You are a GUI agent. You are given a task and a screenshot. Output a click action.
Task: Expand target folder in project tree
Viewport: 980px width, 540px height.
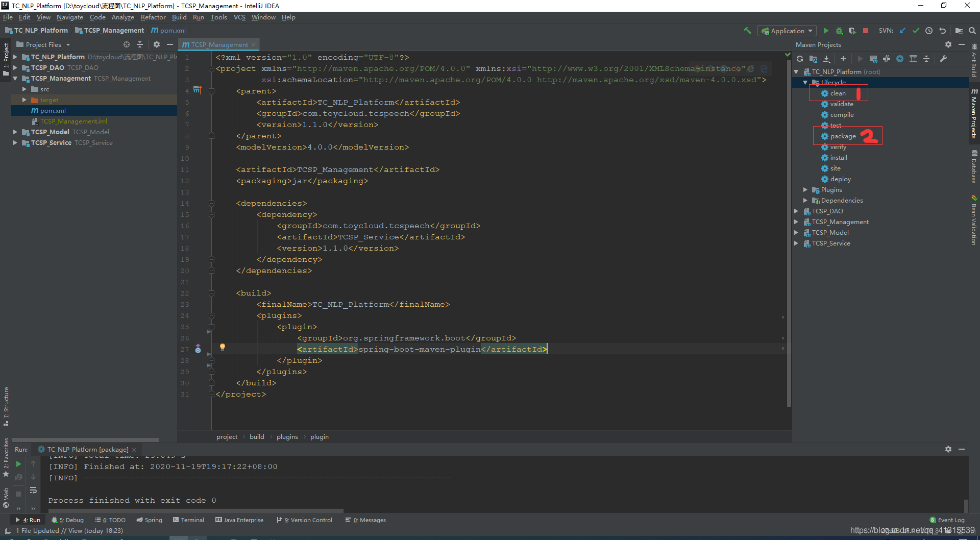24,100
